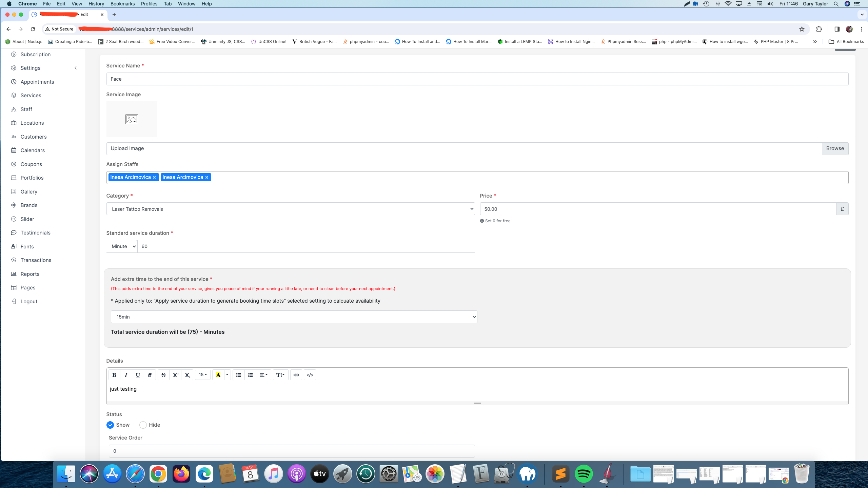This screenshot has width=868, height=488.
Task: Insert a hyperlink in Details
Action: (296, 375)
